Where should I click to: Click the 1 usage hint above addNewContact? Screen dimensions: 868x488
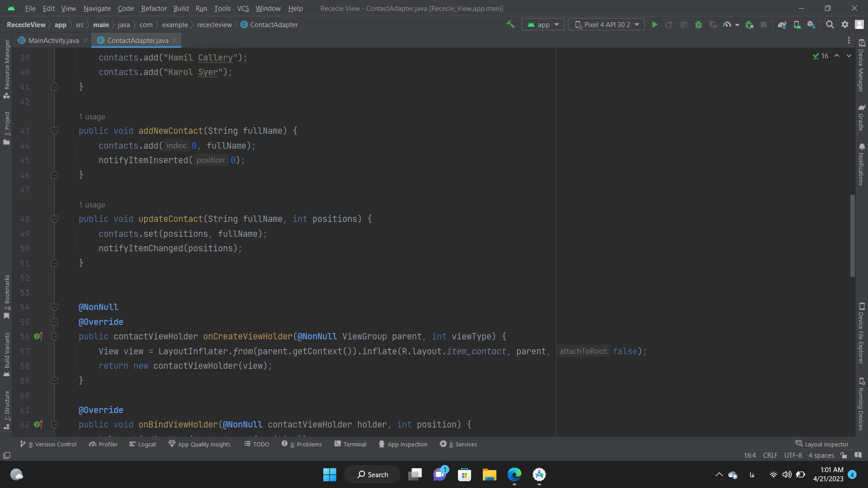tap(92, 117)
